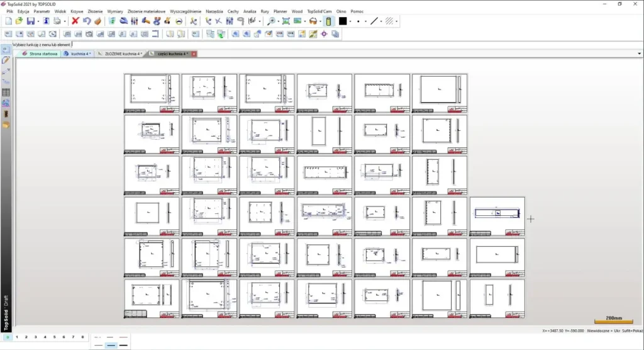Switch to the ZŁOŻENIE kuchnia 4 tab
644x350 pixels.
(x=123, y=54)
